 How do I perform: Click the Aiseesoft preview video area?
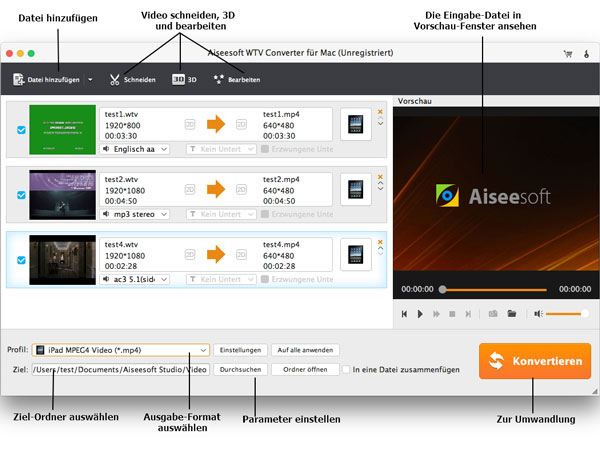click(496, 193)
